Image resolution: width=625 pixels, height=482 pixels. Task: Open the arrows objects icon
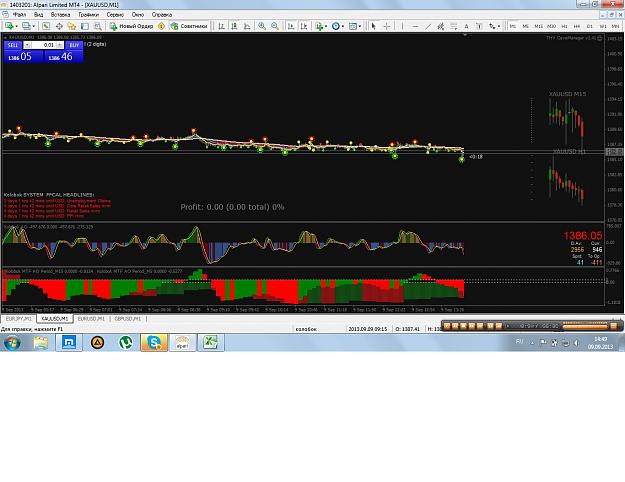click(x=492, y=26)
